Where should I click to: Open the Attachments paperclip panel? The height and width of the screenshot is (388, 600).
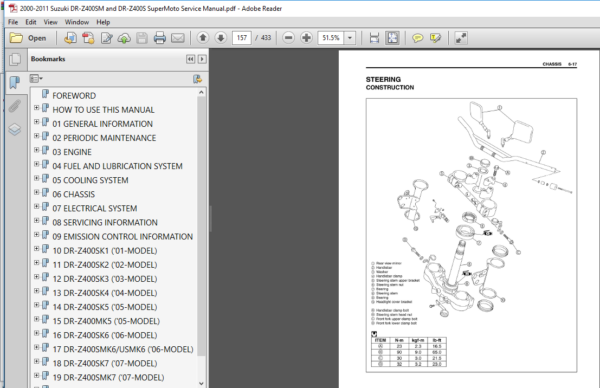coord(15,106)
